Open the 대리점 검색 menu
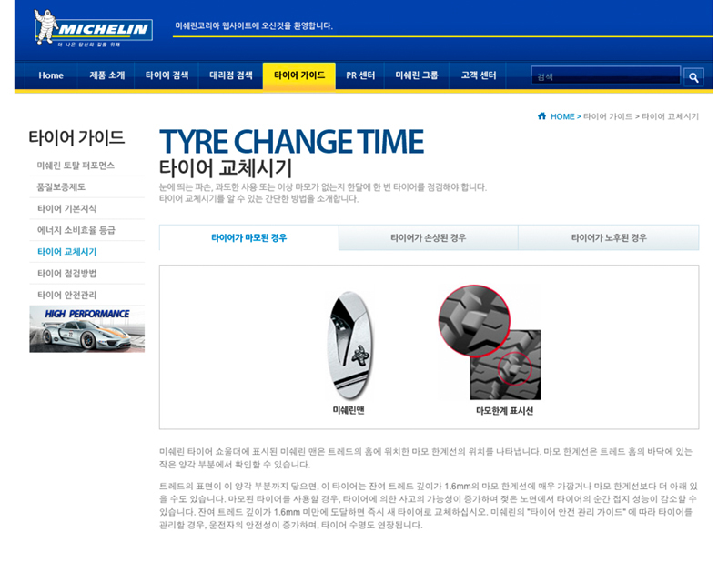The height and width of the screenshot is (572, 728). click(x=231, y=75)
